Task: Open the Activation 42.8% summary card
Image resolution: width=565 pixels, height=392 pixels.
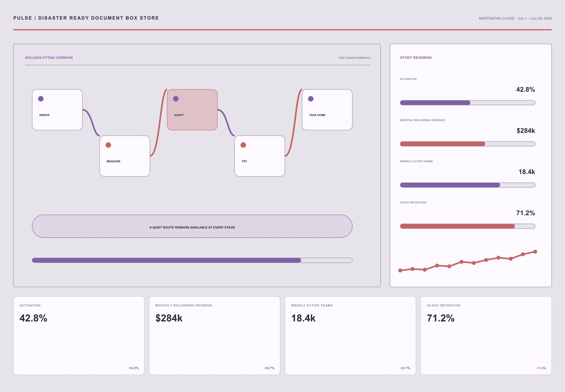Action: (79, 336)
